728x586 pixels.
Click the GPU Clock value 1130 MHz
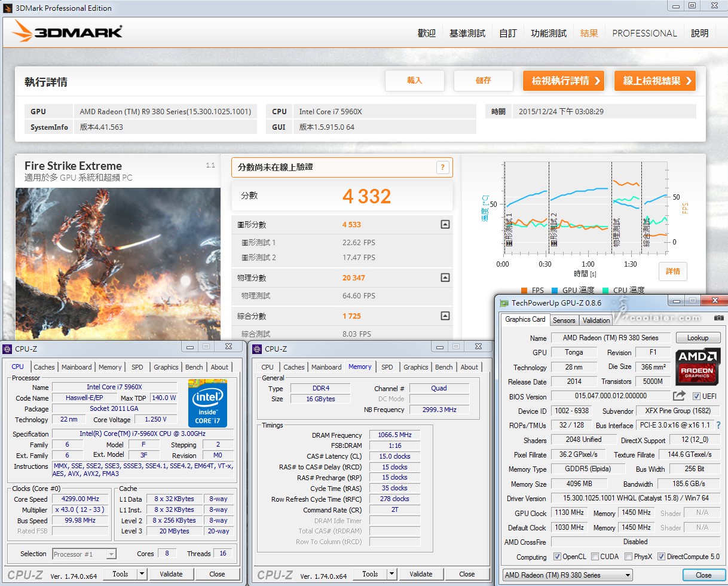568,512
